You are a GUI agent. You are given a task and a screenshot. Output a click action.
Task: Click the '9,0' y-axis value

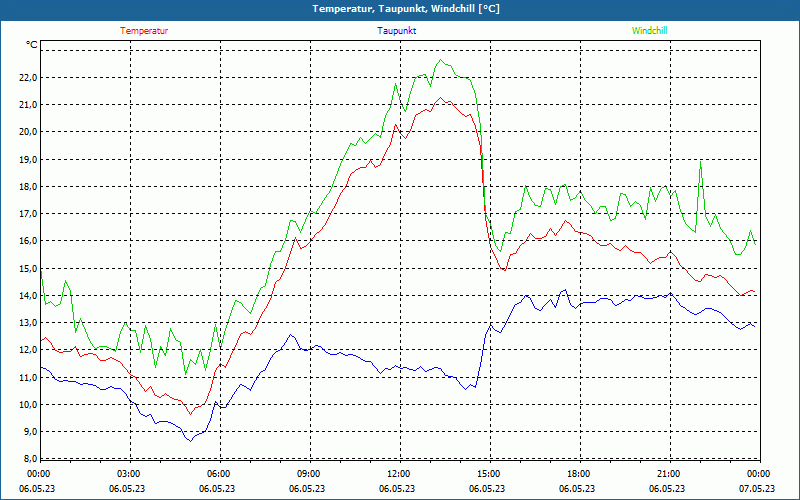31,432
